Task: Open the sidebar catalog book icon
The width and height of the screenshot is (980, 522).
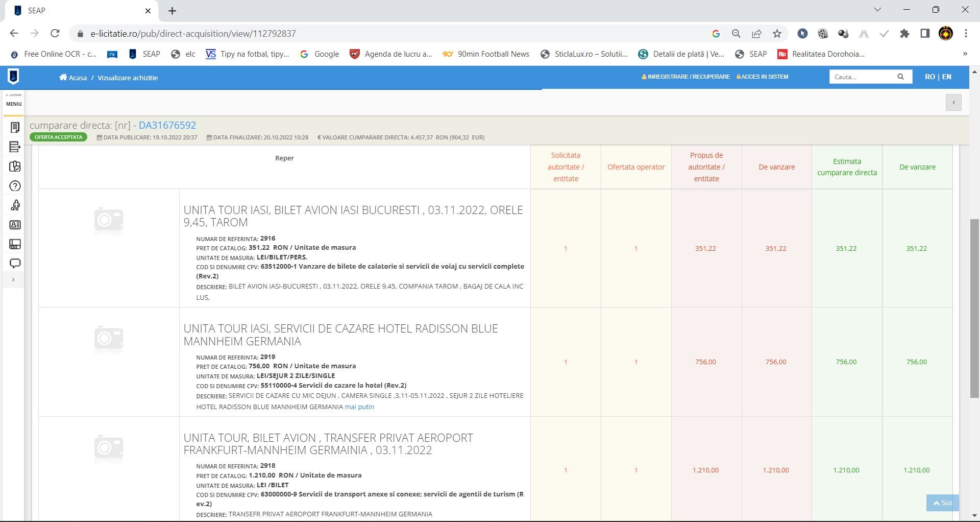Action: (x=15, y=167)
